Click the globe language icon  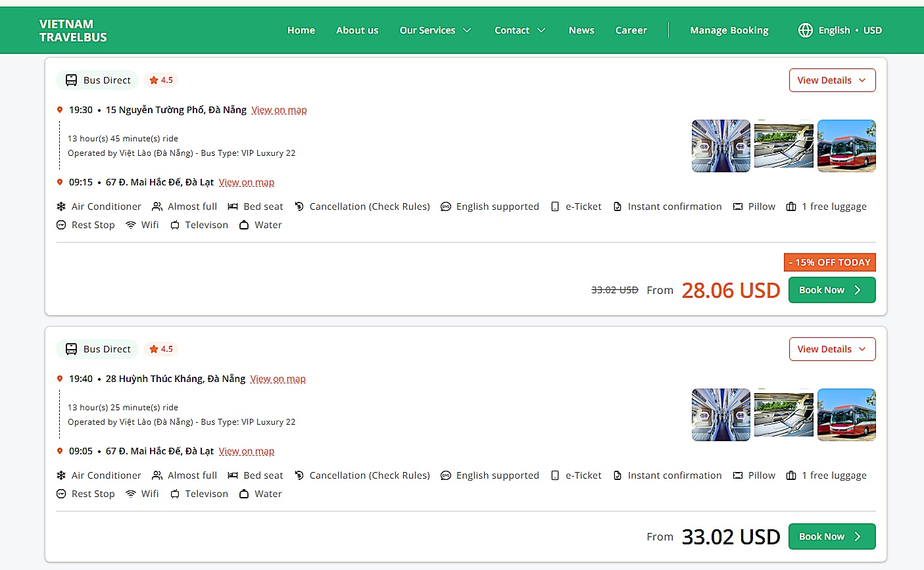pos(806,30)
